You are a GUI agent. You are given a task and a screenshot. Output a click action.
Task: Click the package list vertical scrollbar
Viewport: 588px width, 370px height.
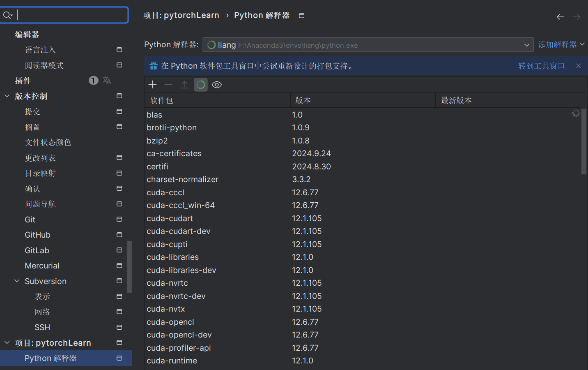[584, 142]
